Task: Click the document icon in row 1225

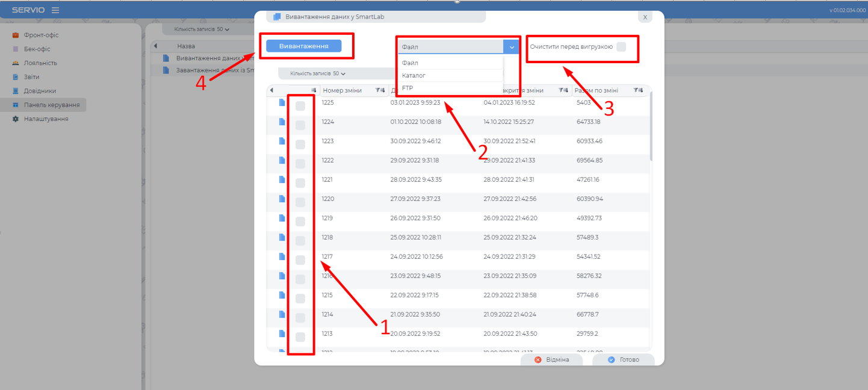Action: 282,103
